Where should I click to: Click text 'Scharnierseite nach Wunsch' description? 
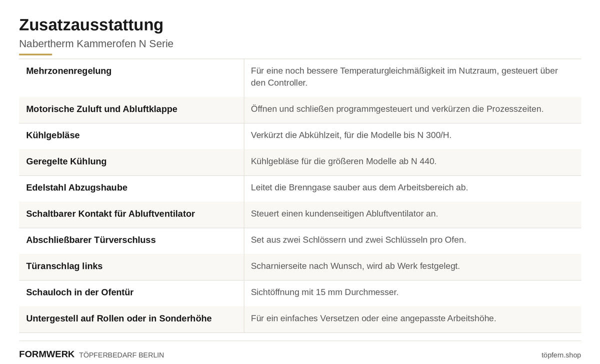pyautogui.click(x=355, y=266)
